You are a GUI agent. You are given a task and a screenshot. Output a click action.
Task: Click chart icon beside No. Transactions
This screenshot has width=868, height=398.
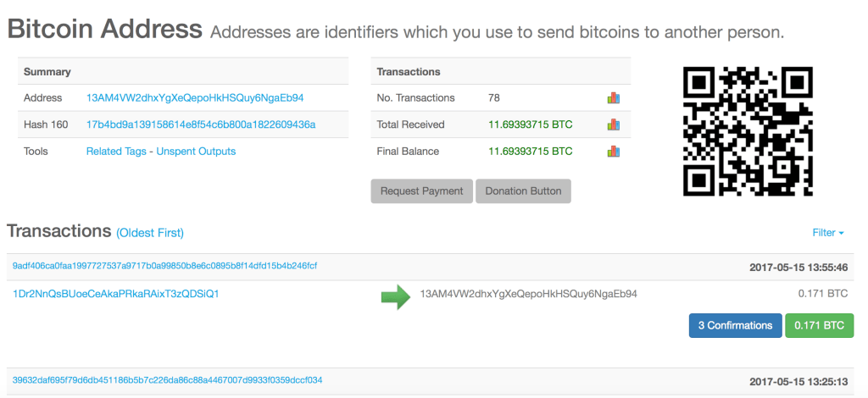point(614,98)
